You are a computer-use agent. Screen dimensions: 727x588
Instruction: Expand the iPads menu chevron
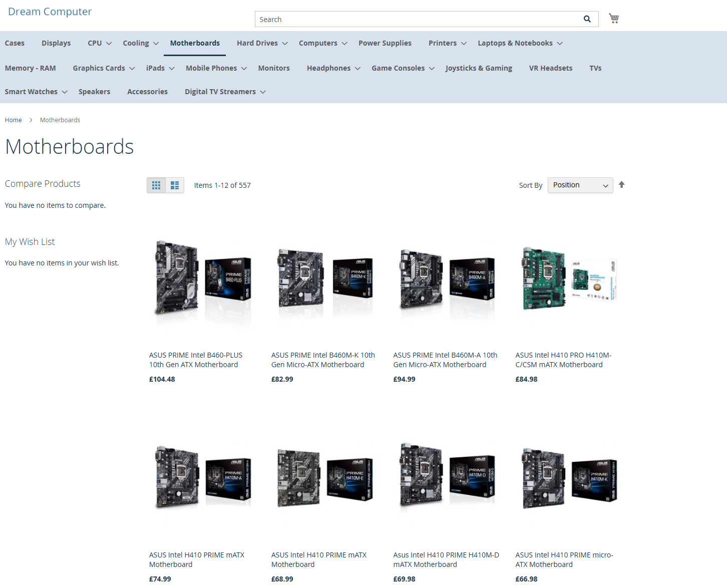[172, 69]
